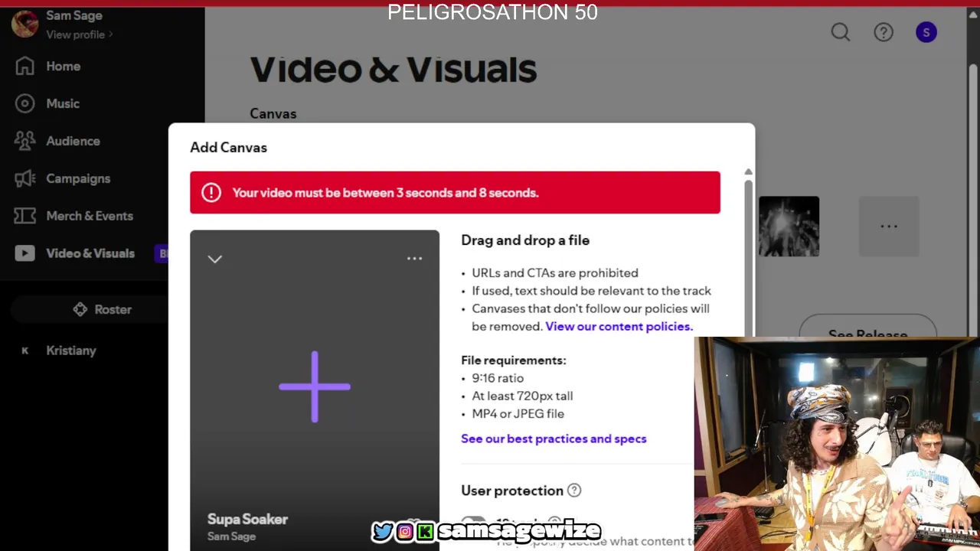Open View our content policies link
980x551 pixels.
pos(619,326)
